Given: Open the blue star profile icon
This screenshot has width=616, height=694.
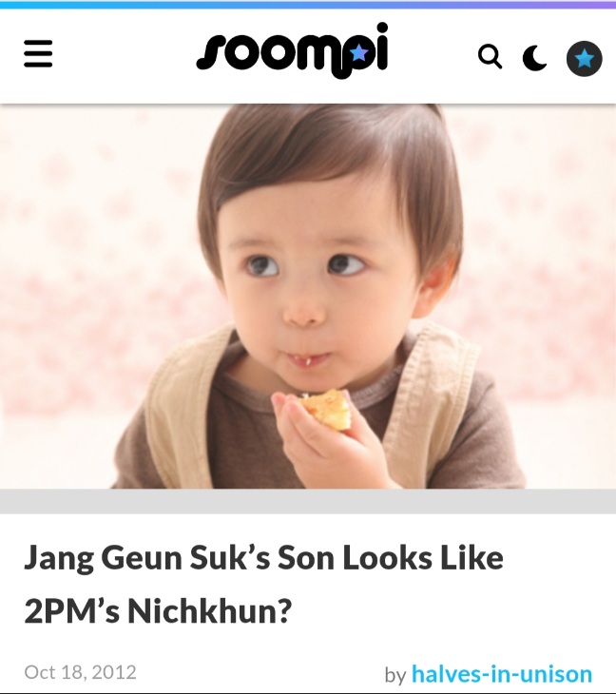Looking at the screenshot, I should (584, 58).
